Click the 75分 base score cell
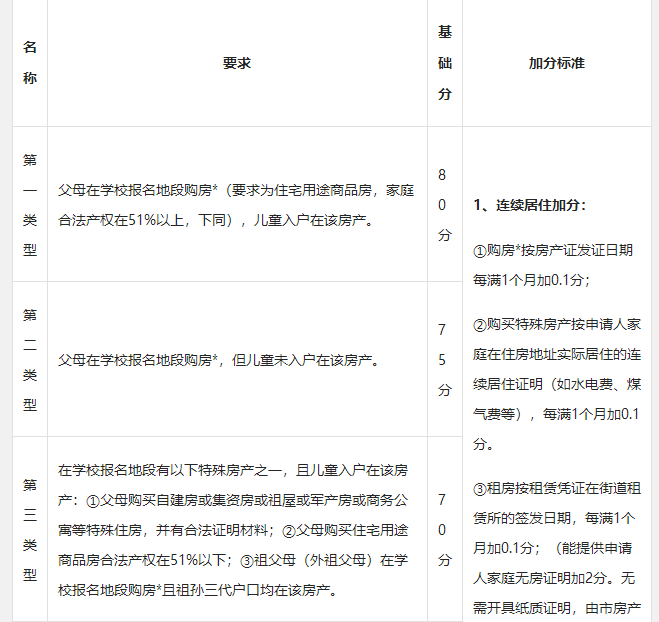This screenshot has height=622, width=659. pos(443,359)
